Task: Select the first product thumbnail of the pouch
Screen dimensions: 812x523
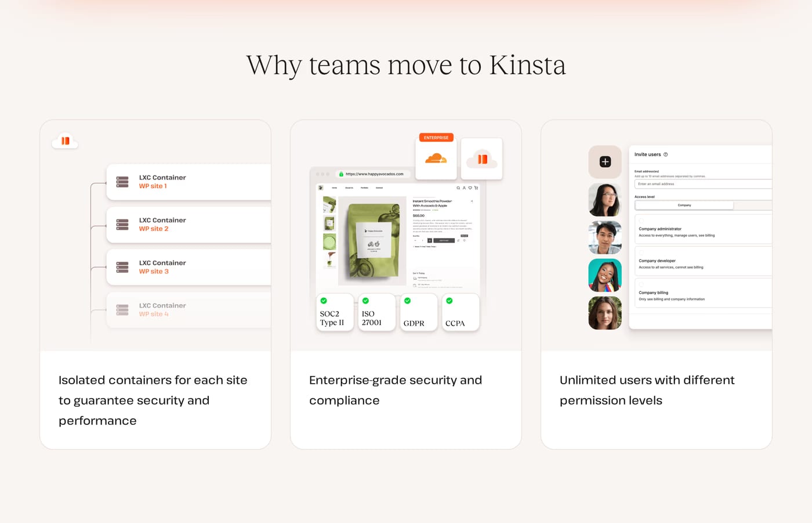Action: coord(329,204)
